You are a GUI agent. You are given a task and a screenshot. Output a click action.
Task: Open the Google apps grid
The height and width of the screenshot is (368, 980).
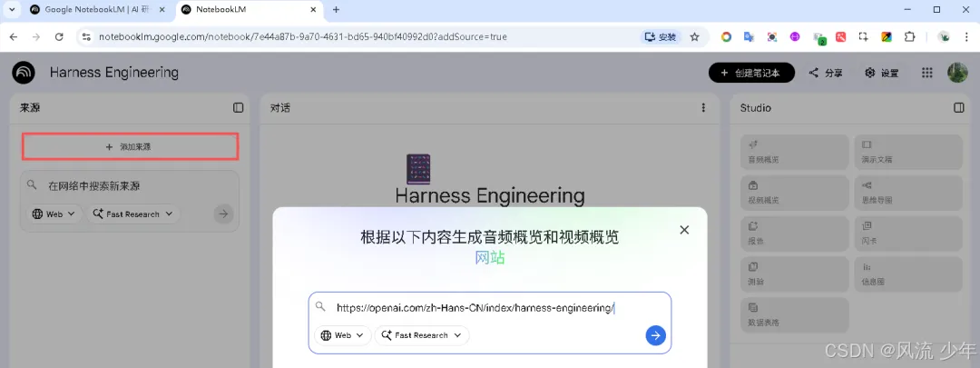(x=926, y=73)
